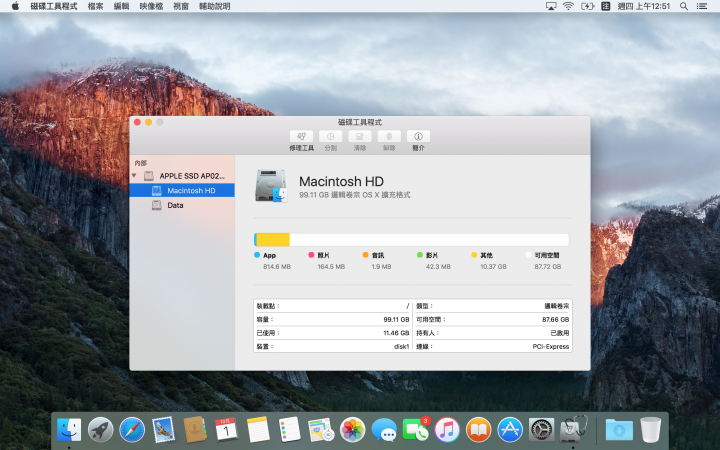
Task: Click the Macintosh HD volume title
Action: 341,181
